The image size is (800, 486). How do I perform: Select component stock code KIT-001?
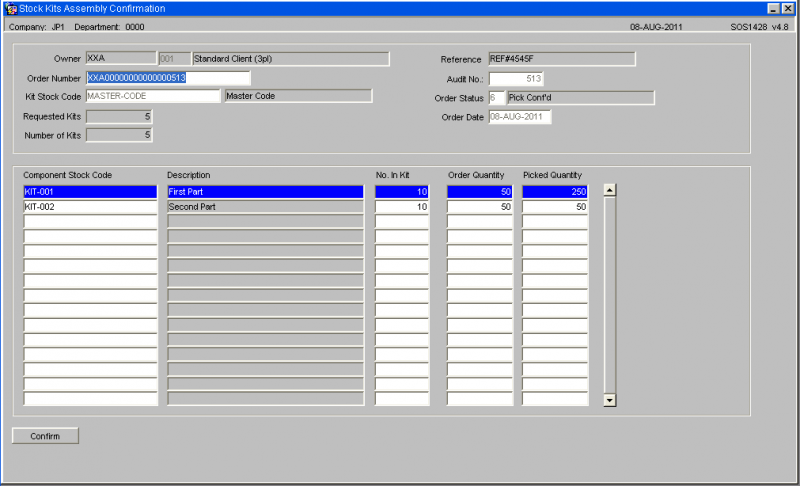[90, 192]
